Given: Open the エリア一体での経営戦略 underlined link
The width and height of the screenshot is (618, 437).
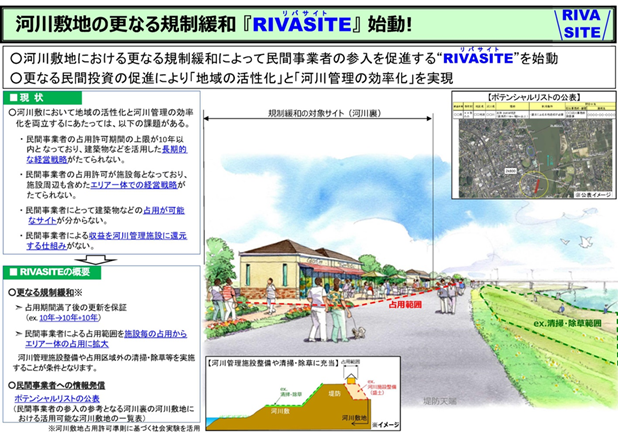Looking at the screenshot, I should [134, 185].
